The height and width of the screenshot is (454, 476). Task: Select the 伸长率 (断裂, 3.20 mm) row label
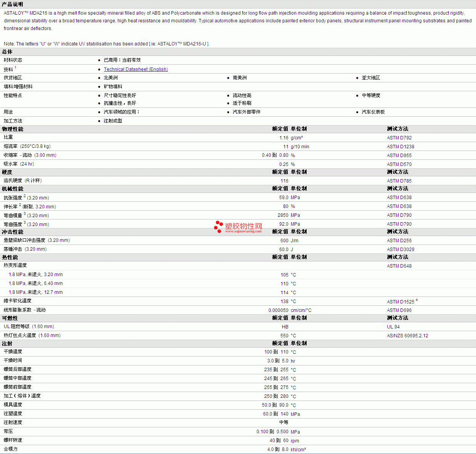click(30, 206)
